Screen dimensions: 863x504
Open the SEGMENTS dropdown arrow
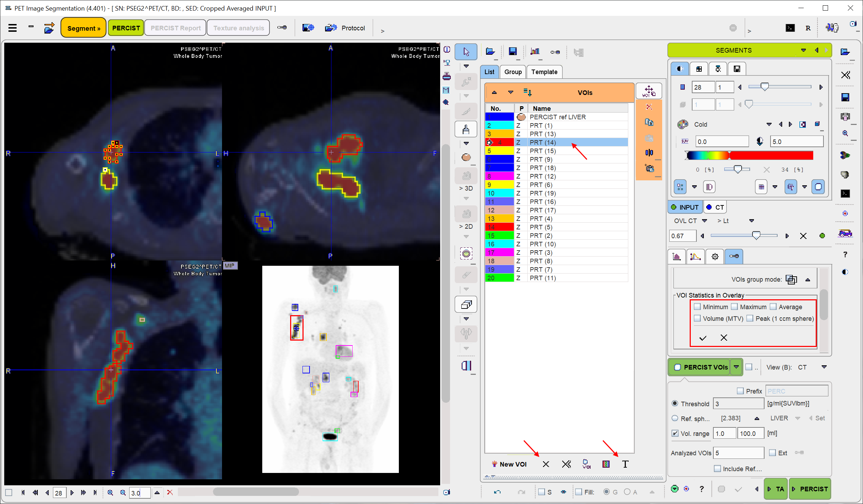click(803, 50)
